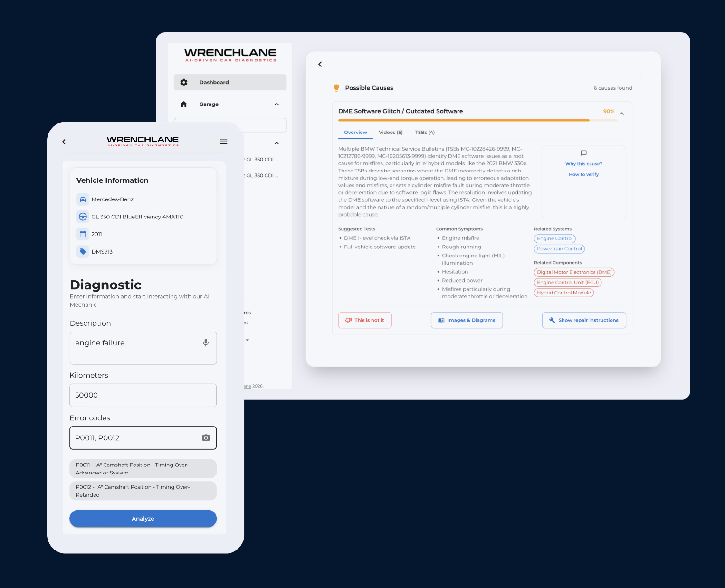Open the mobile hamburger menu
Viewport: 725px width, 588px height.
(x=224, y=142)
